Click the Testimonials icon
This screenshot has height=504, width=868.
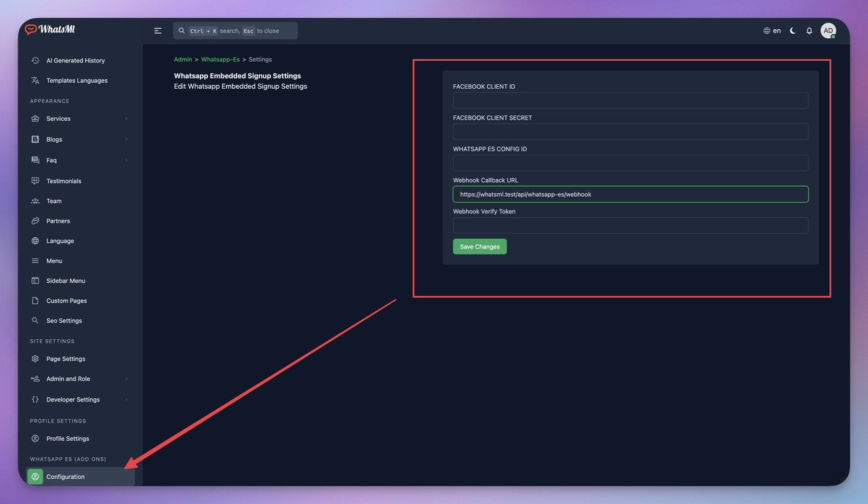pos(35,181)
